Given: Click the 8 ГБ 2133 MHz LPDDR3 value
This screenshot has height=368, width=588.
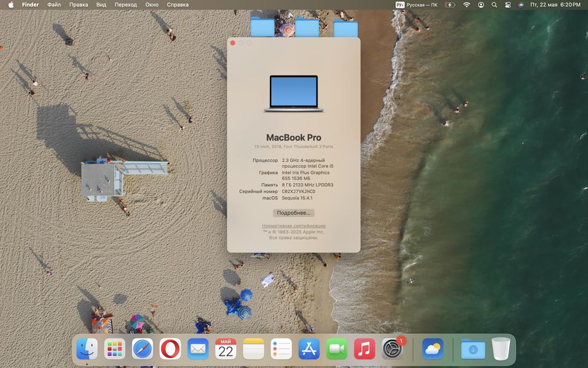Looking at the screenshot, I should click(308, 185).
